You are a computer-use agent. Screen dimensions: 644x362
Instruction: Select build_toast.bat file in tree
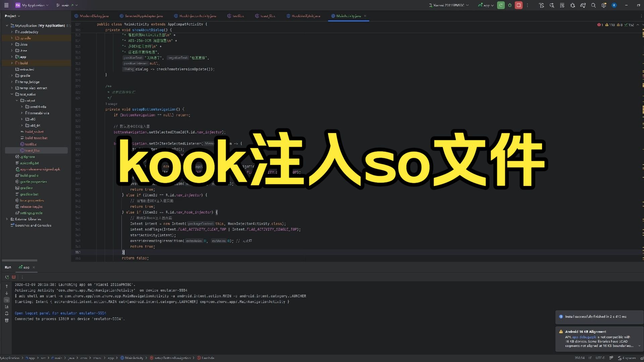tap(36, 138)
